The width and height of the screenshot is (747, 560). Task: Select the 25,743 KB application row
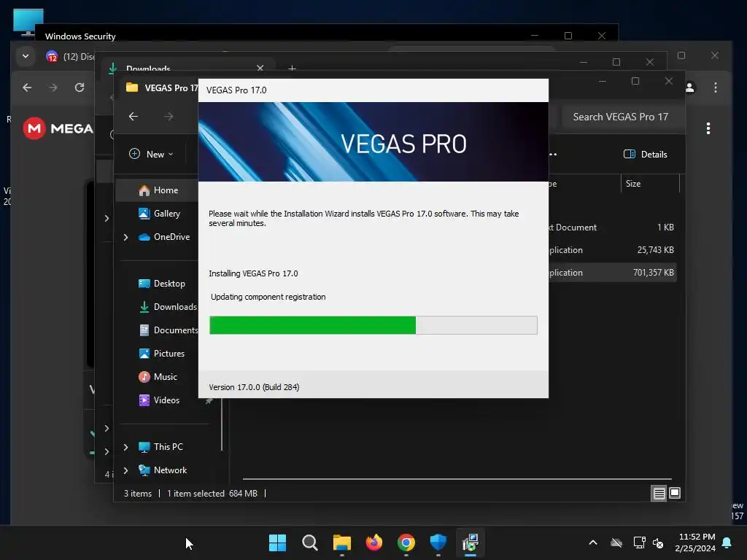click(x=612, y=249)
